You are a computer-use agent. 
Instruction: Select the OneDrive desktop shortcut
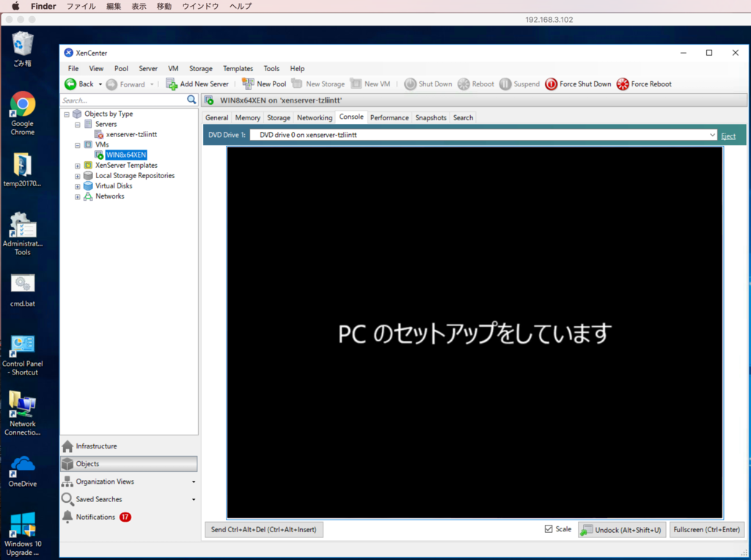point(23,471)
